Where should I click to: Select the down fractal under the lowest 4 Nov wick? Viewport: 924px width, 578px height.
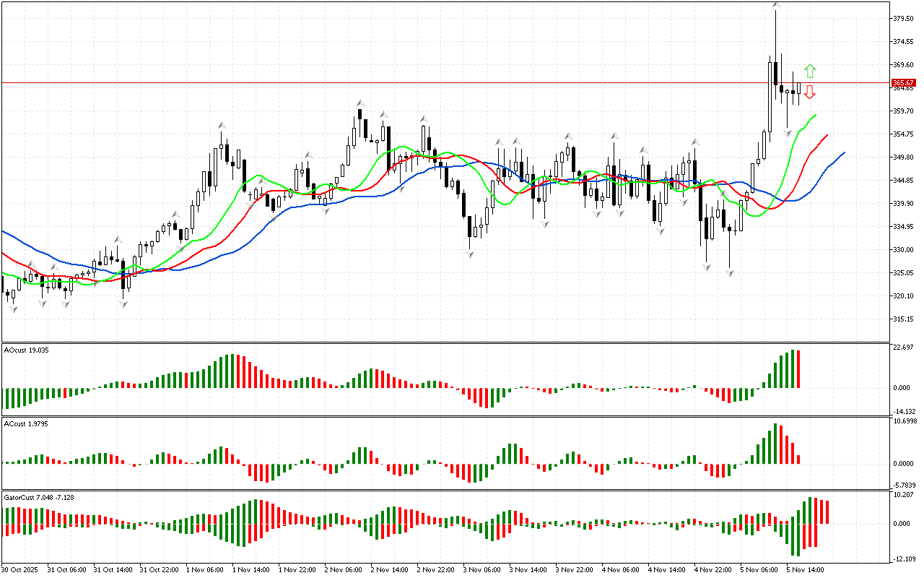tap(730, 273)
